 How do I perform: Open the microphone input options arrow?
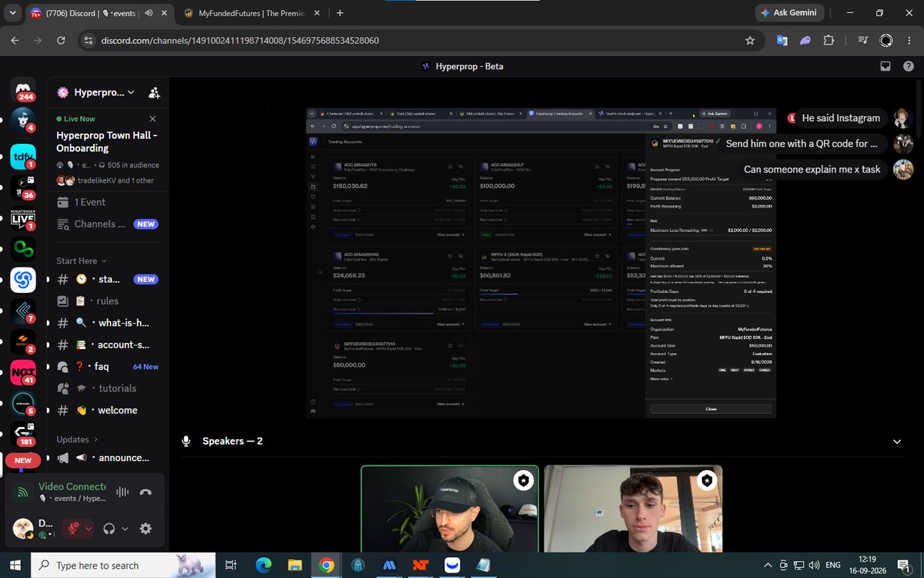pyautogui.click(x=89, y=529)
